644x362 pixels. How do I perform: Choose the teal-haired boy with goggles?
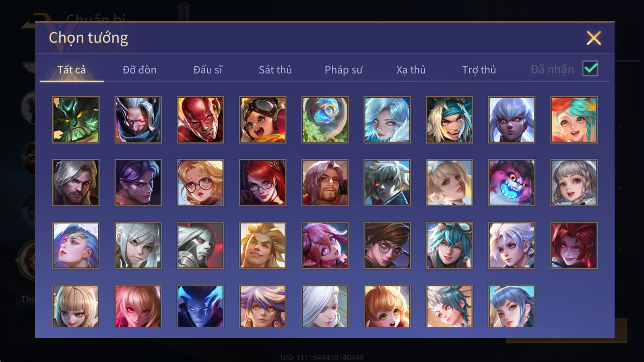(449, 245)
